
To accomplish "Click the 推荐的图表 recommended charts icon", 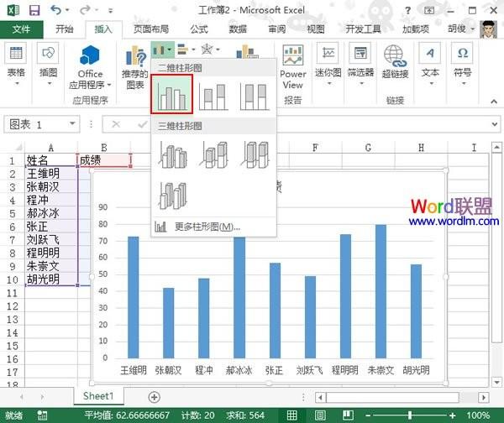I will pyautogui.click(x=136, y=67).
